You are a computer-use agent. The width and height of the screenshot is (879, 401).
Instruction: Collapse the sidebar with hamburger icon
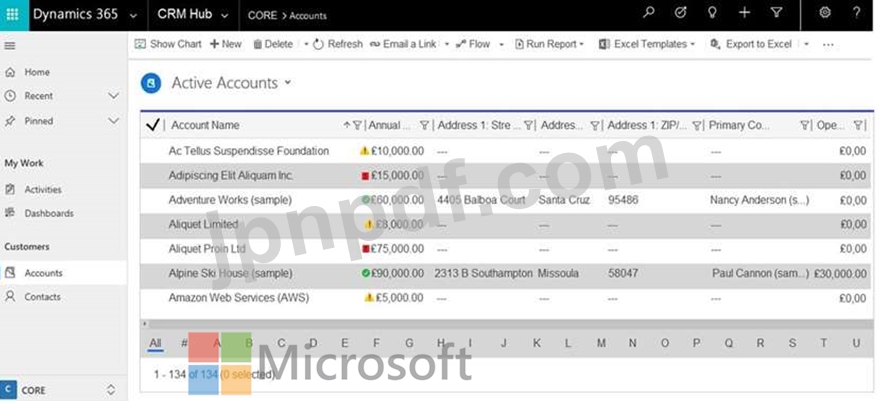click(x=10, y=46)
